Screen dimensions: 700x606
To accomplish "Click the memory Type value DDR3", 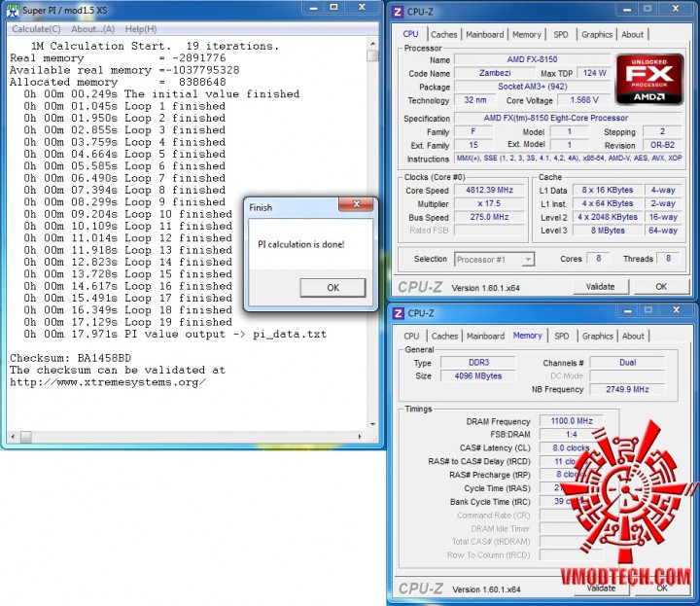I will point(478,362).
